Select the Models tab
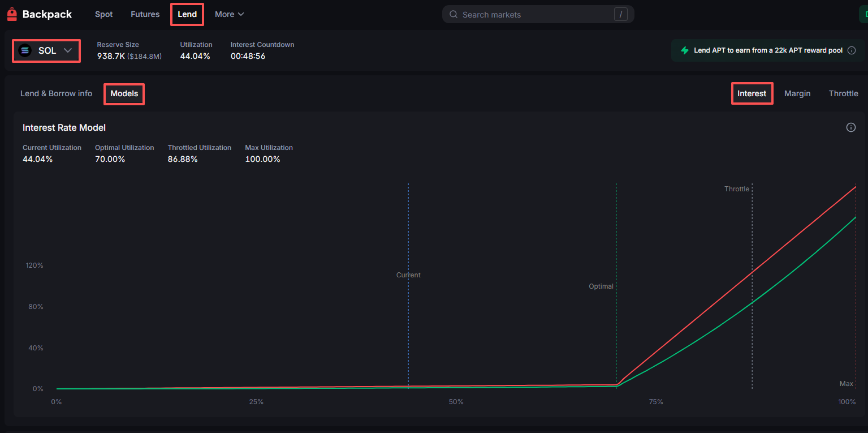Image resolution: width=868 pixels, height=433 pixels. click(x=124, y=93)
